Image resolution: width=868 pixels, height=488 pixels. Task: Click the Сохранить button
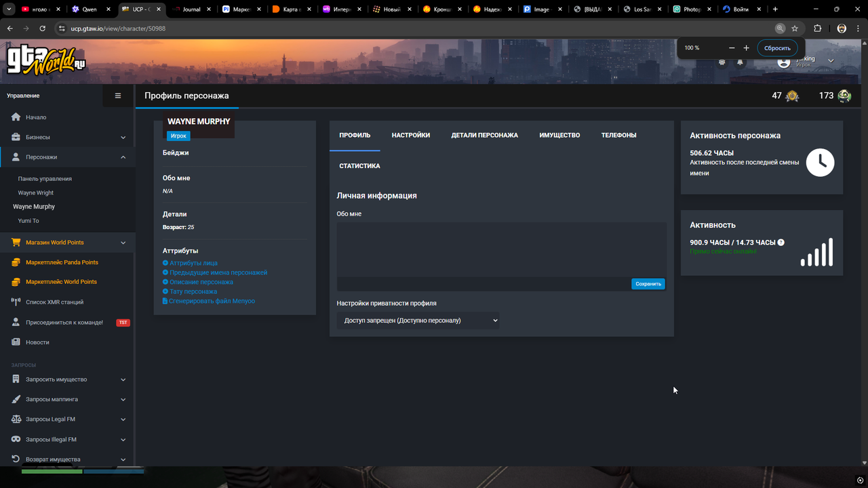click(x=648, y=284)
